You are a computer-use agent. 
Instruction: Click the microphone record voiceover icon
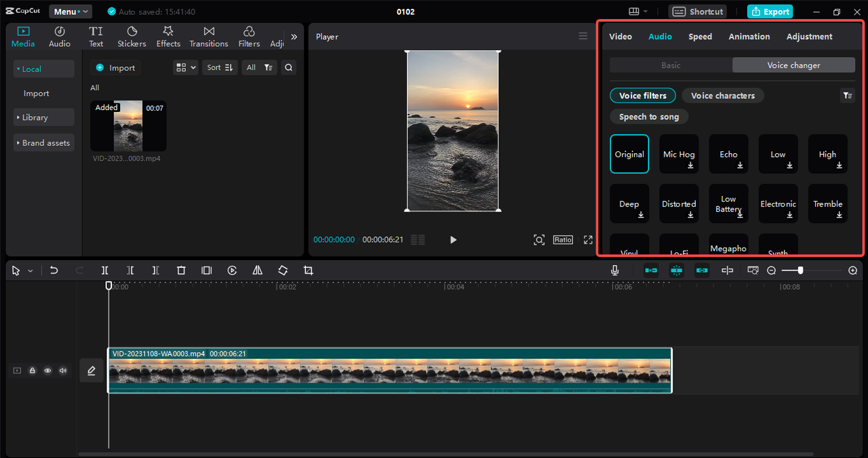614,270
